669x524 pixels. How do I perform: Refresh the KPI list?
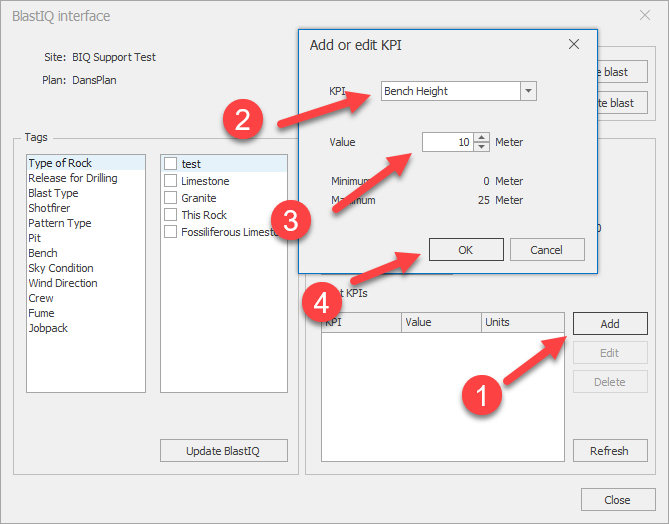tap(610, 451)
